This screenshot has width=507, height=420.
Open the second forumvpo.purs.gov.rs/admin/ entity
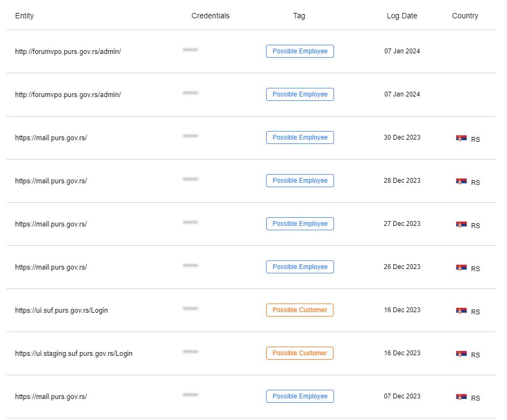click(x=68, y=94)
